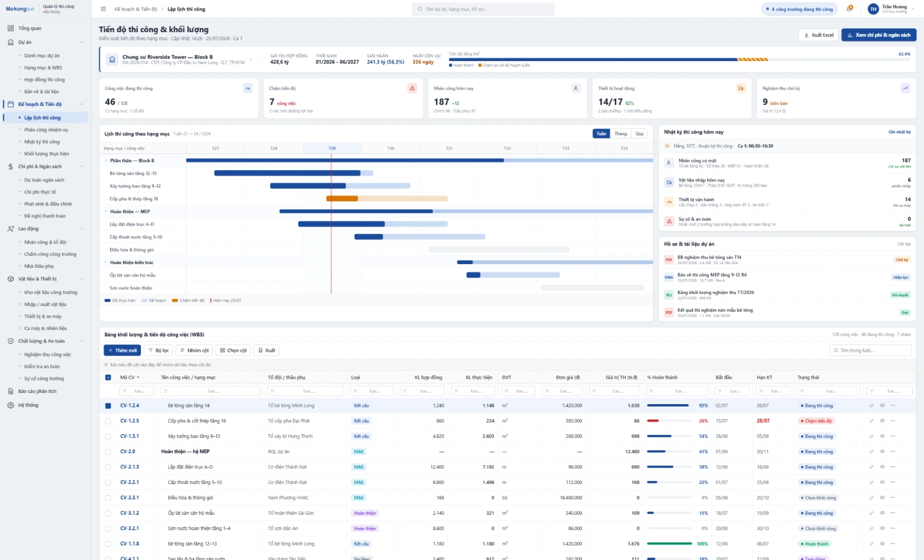924x560 pixels.
Task: Click edit pencil icon for row CV-2.1.3
Action: (x=872, y=467)
